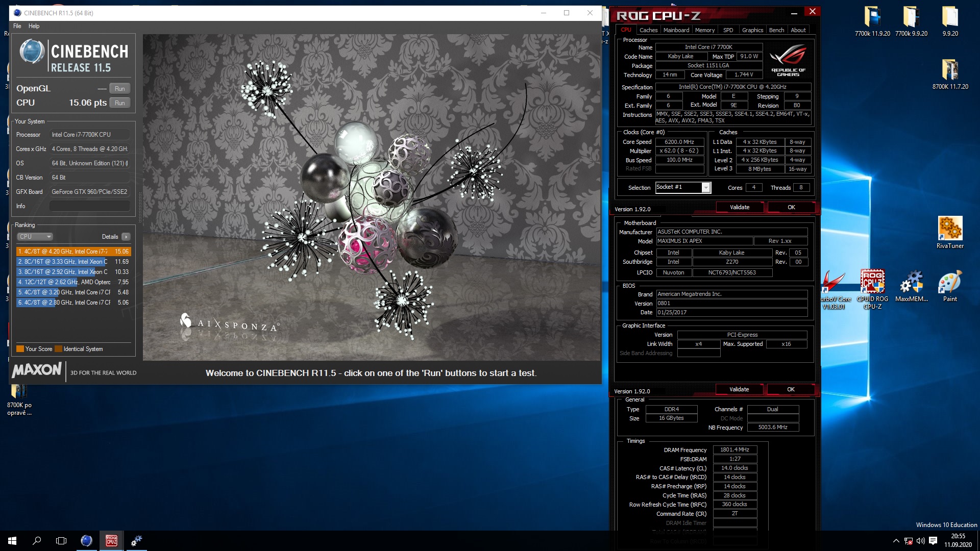Open the Windows Start menu

12,541
